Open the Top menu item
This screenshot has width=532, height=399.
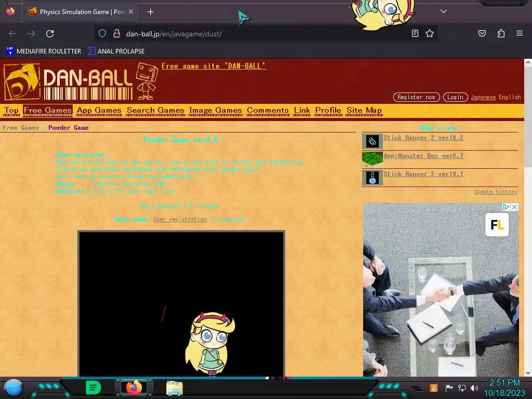[x=11, y=110]
